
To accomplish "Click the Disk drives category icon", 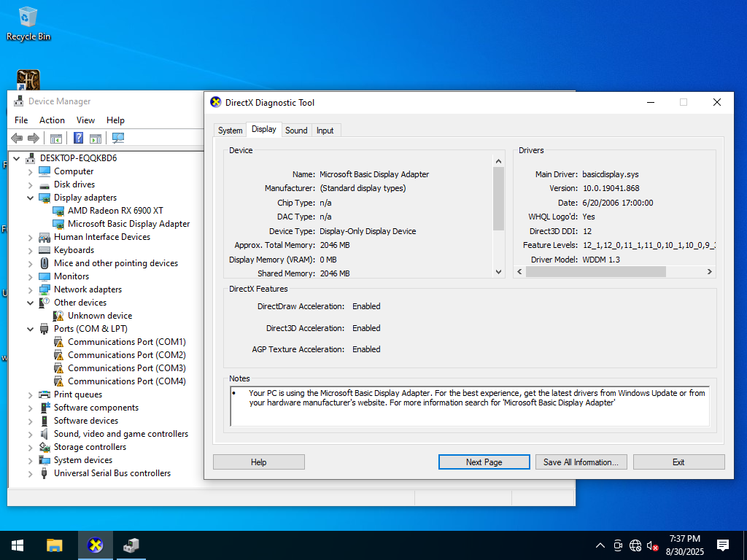I will tap(44, 184).
